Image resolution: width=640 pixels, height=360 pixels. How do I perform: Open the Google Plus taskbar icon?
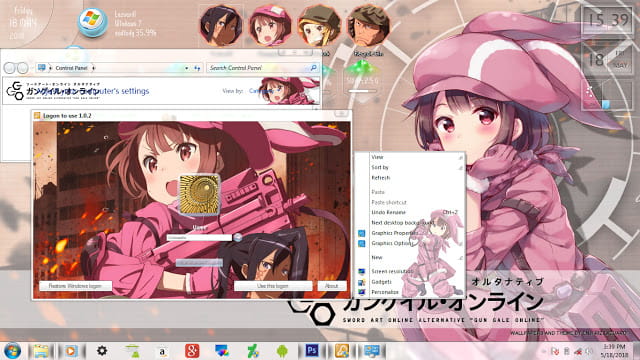coord(192,351)
